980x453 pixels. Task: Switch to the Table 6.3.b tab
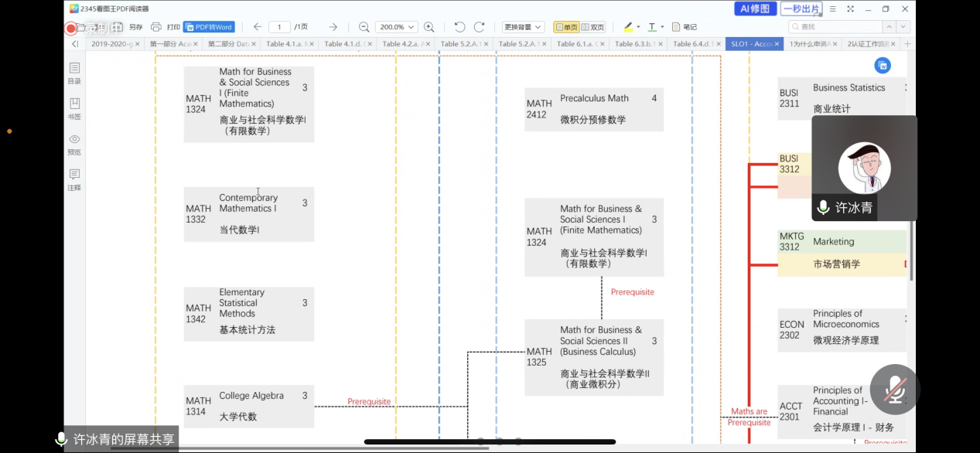tap(634, 44)
